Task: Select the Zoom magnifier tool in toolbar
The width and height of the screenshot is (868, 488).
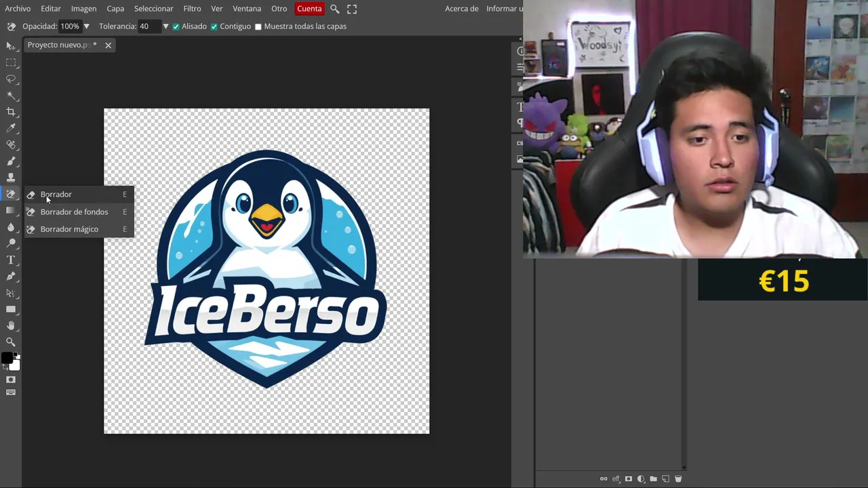Action: click(11, 342)
